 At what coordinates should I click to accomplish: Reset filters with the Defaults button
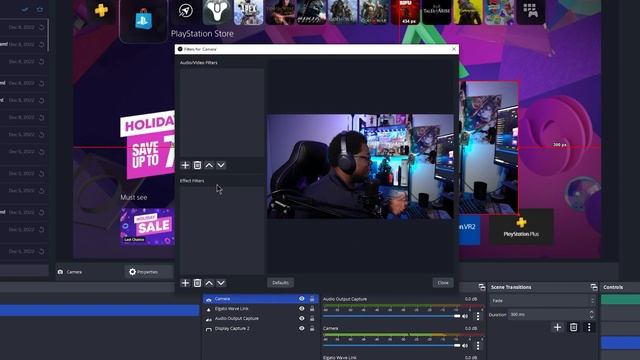point(280,282)
